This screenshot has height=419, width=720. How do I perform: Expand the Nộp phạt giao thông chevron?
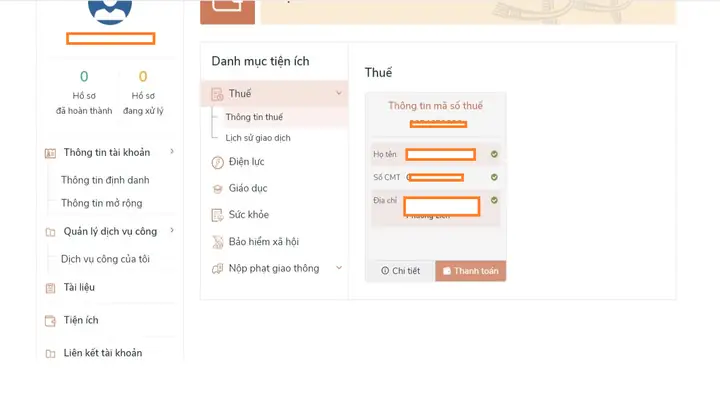(339, 268)
